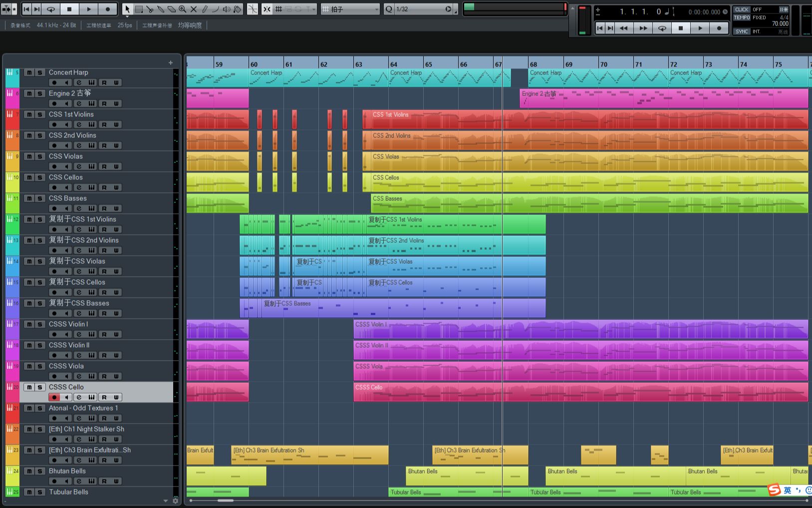Screen dimensions: 812x508
Task: Expand track list bottom dropdown arrow
Action: point(166,501)
